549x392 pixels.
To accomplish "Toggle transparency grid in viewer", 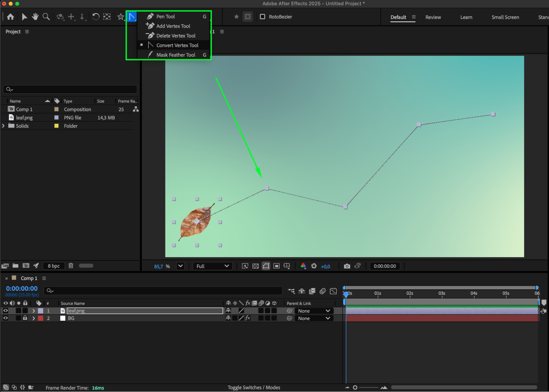I will (x=255, y=266).
